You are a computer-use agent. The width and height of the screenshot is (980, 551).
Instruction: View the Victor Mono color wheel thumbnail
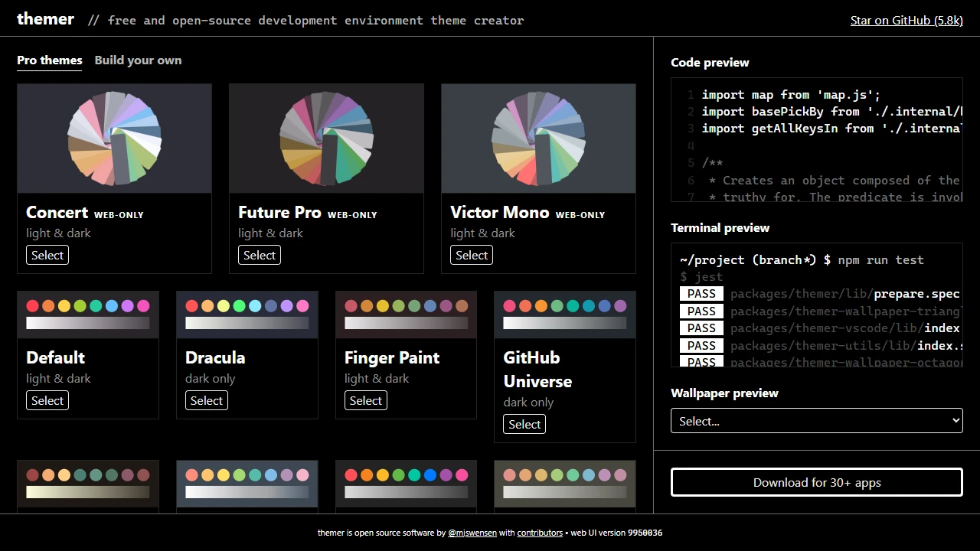coord(538,139)
